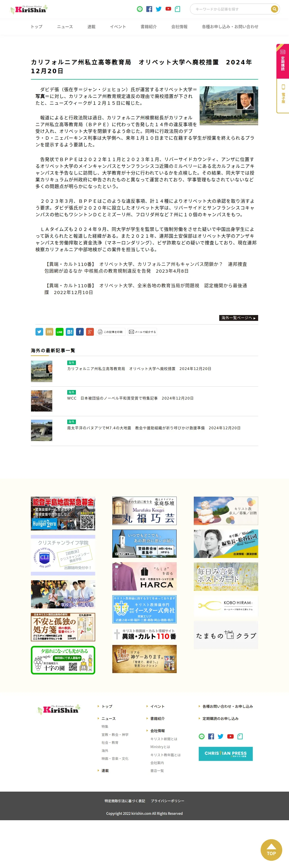The height and width of the screenshot is (868, 289).
Task: Click この記事を印刷 print button
Action: (111, 332)
